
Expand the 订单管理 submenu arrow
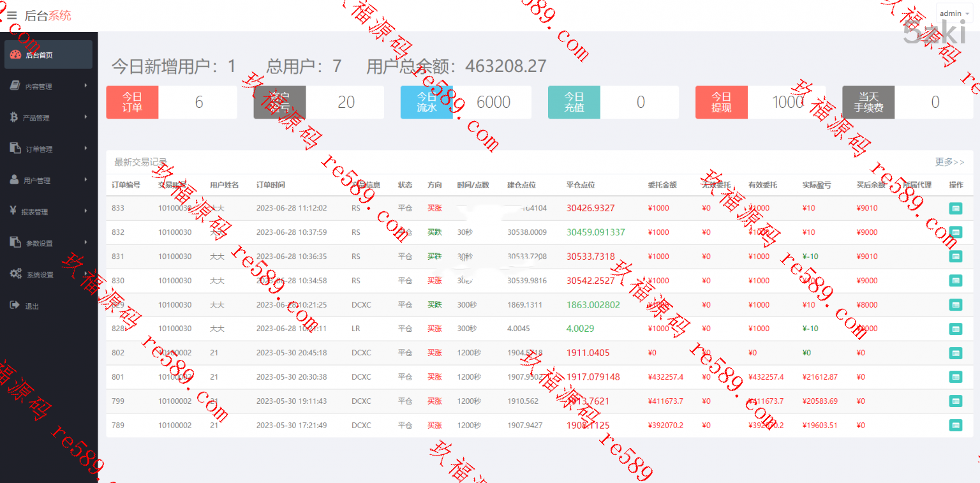(x=85, y=149)
